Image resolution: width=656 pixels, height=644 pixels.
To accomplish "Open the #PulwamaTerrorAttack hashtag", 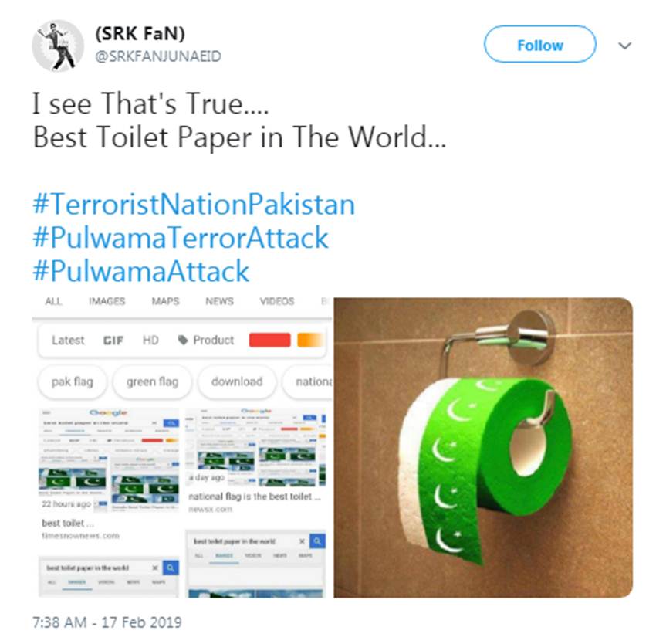I will (181, 237).
